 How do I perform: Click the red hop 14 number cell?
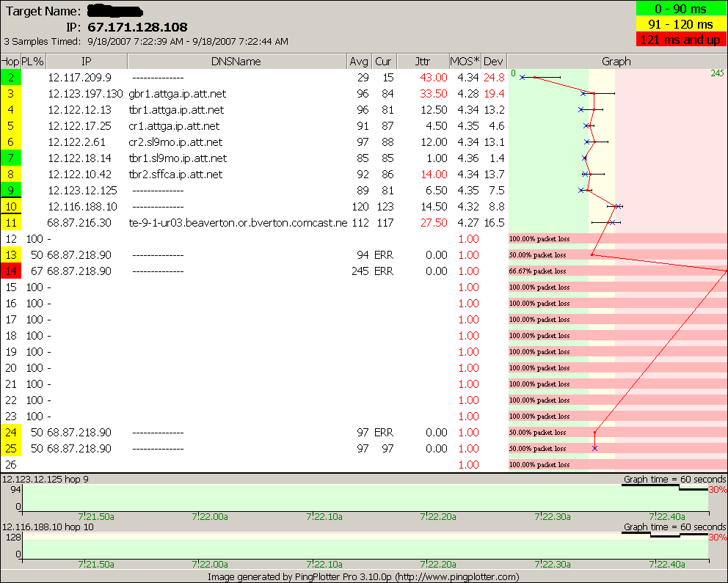[x=11, y=271]
